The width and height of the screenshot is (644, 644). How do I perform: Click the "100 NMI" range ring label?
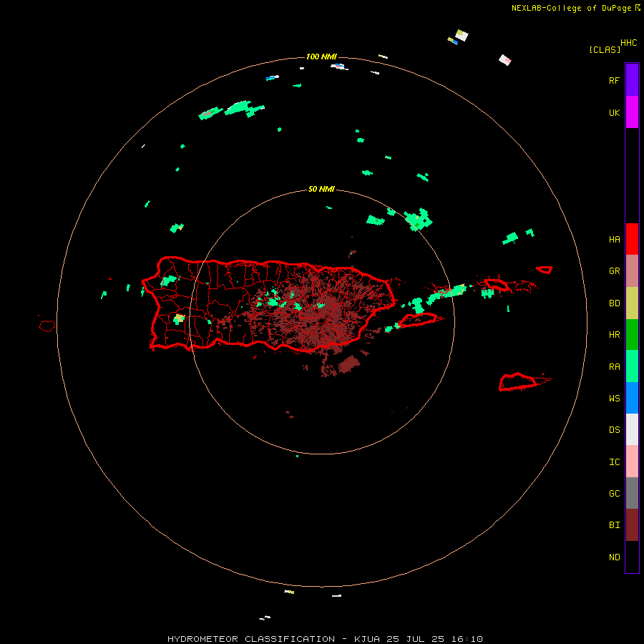(321, 57)
